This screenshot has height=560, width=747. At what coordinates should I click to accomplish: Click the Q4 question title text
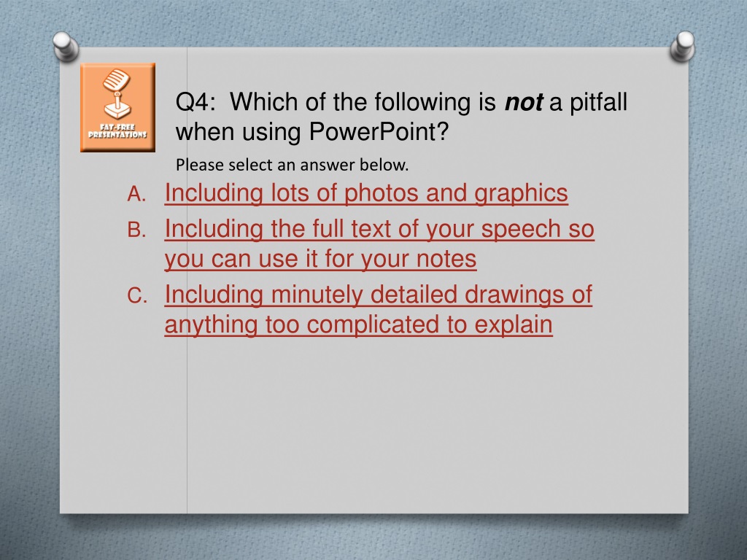tap(401, 117)
